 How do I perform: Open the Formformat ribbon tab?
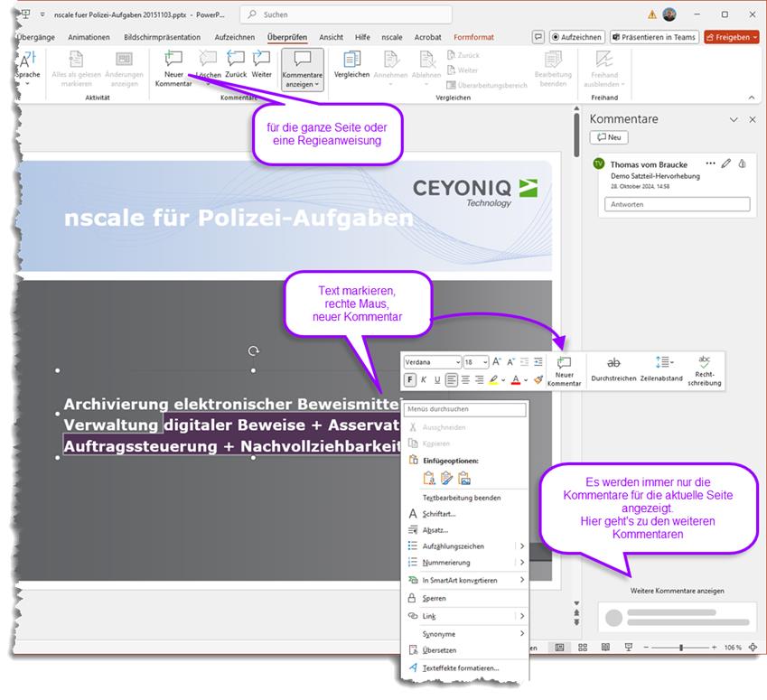(x=473, y=37)
